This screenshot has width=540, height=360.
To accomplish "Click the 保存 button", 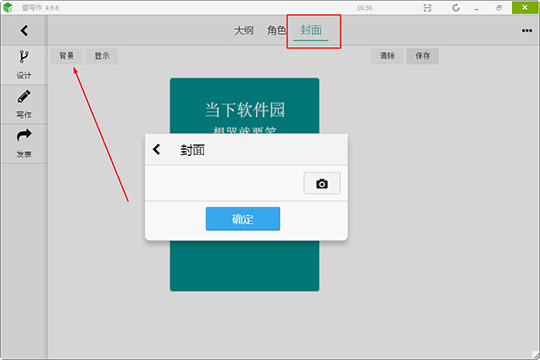I will pos(422,56).
